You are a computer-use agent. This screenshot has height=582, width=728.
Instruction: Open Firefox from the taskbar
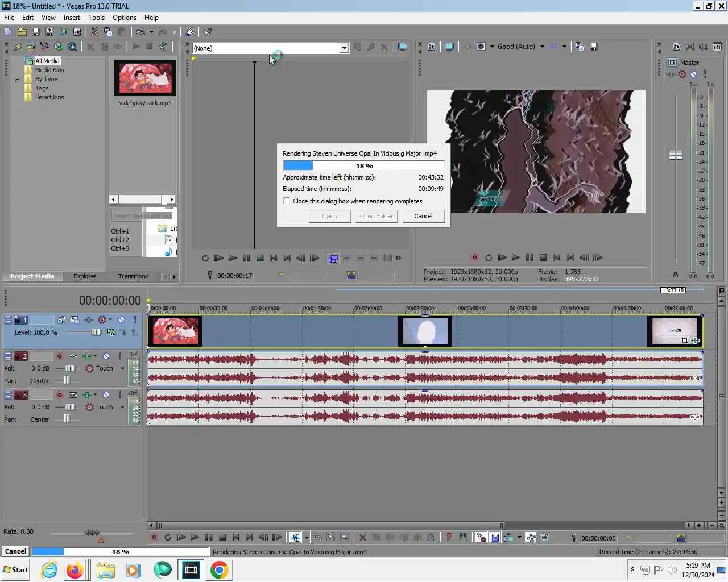click(x=75, y=570)
